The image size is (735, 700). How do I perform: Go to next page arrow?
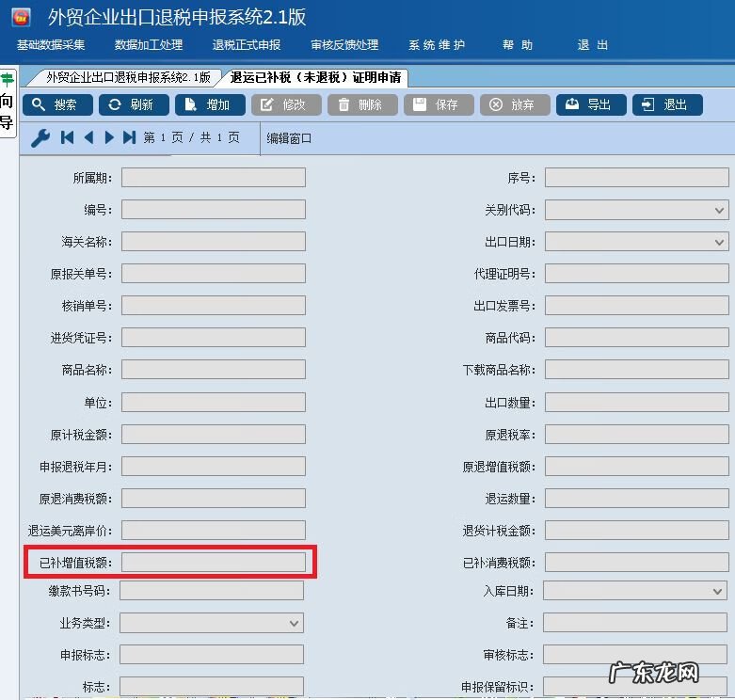click(109, 137)
